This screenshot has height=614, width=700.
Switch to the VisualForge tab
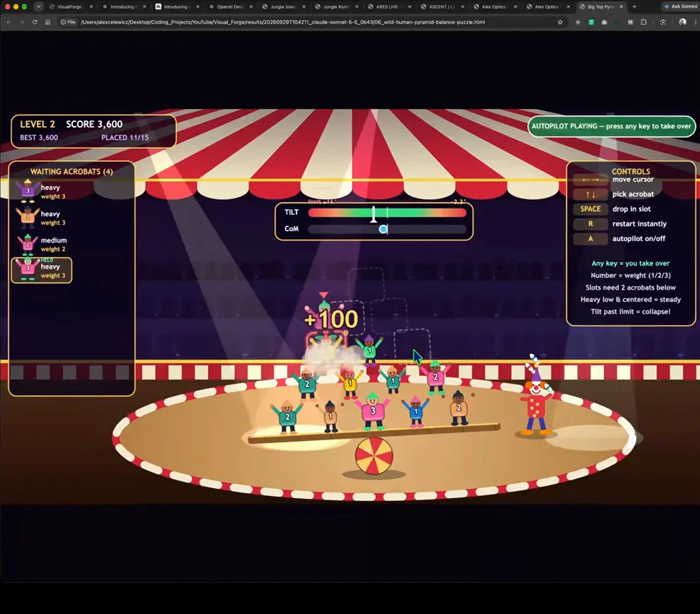[70, 7]
